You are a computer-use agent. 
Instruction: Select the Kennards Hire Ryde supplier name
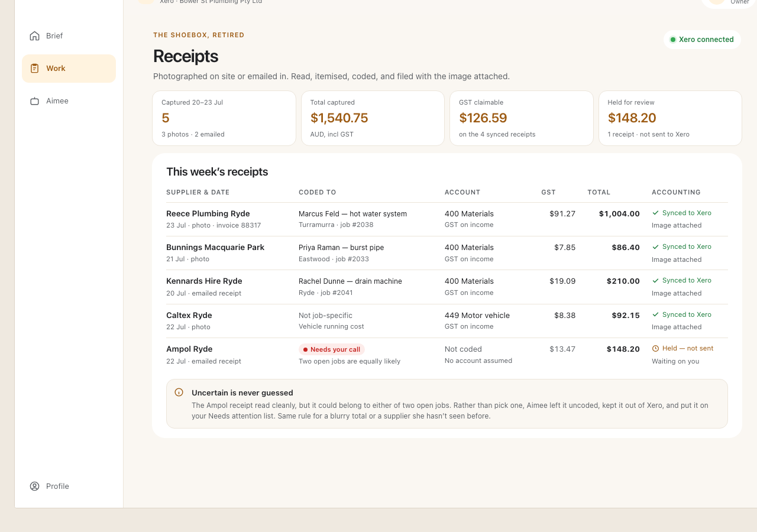click(x=204, y=281)
